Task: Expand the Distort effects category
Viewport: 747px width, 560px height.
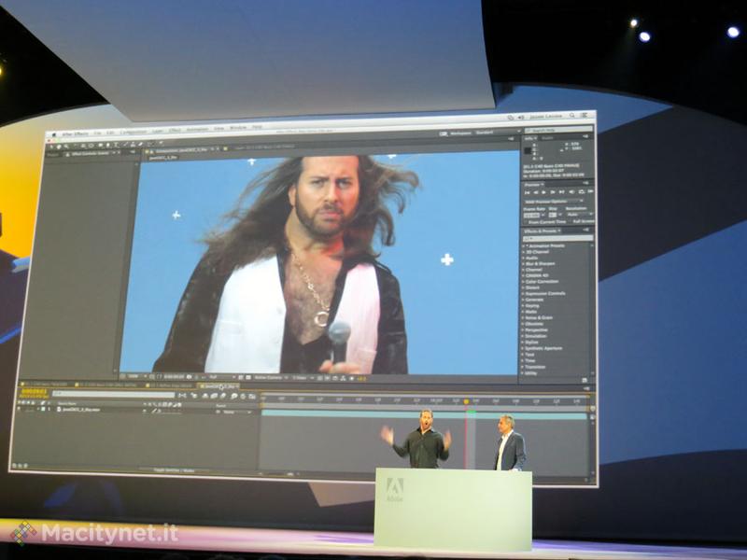Action: coord(524,287)
